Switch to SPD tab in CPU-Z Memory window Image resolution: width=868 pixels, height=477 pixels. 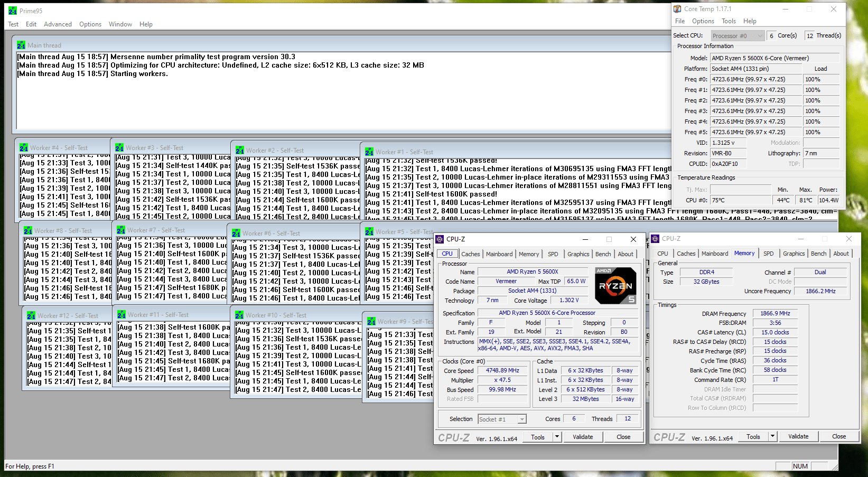(x=769, y=254)
